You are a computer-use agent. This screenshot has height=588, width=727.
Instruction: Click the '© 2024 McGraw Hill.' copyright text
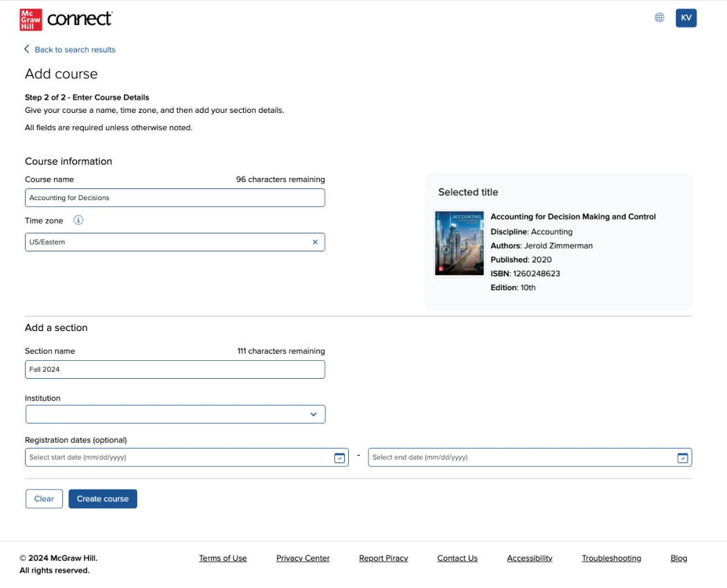(x=58, y=558)
